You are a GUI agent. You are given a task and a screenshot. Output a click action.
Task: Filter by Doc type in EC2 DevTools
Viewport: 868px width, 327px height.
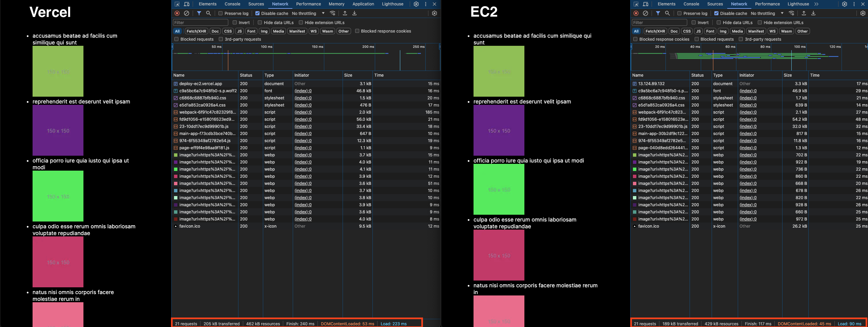(674, 31)
